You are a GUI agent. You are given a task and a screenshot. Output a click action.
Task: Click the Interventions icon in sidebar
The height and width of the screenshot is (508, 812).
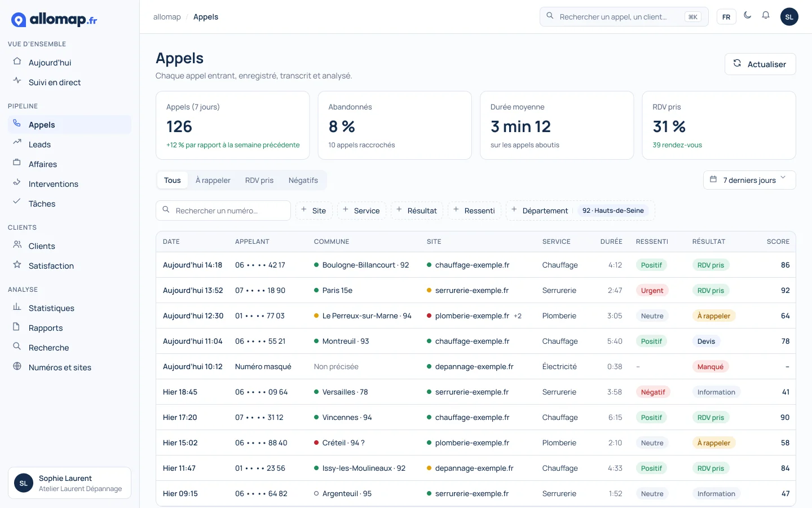[17, 183]
